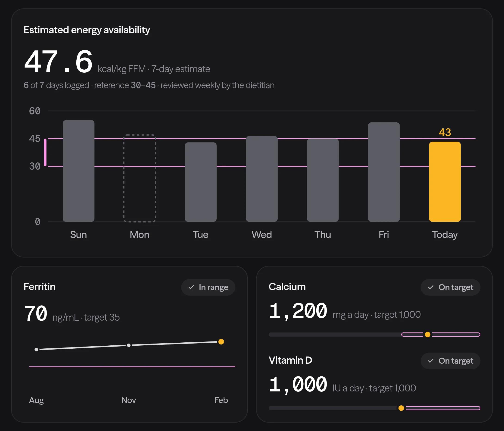
Task: Click the 47.6 energy availability value
Action: [58, 62]
